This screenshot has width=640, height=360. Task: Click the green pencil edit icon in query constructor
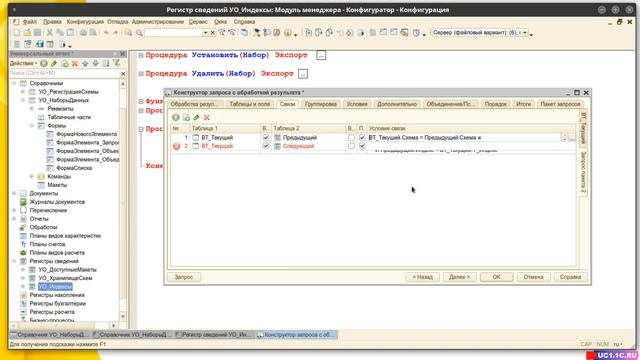196,118
